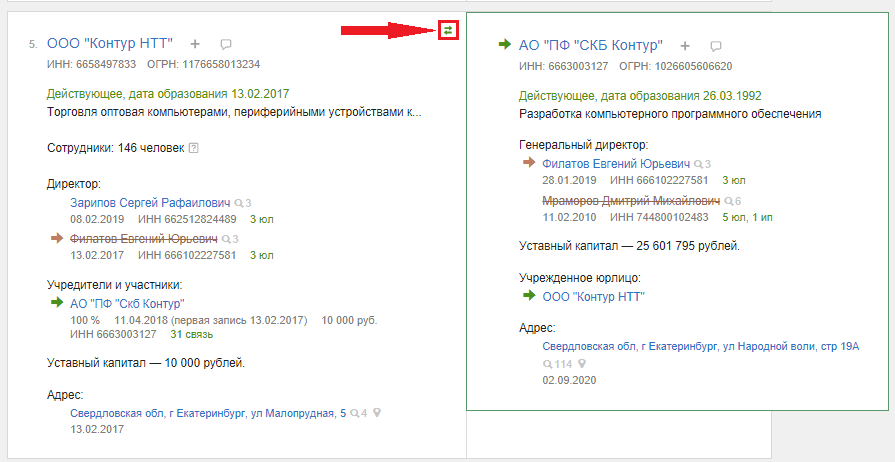Screen dimensions: 895x462
Task: Click help icon next to 146 человек
Action: 194,148
